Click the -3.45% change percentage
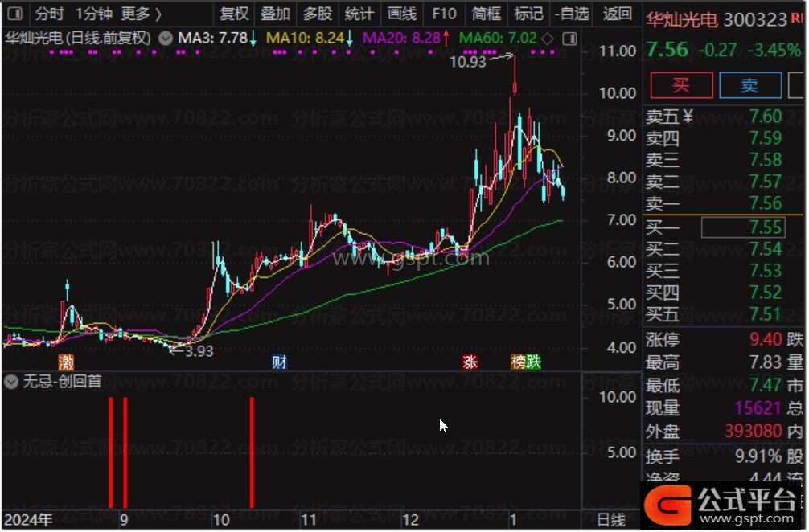 click(775, 51)
